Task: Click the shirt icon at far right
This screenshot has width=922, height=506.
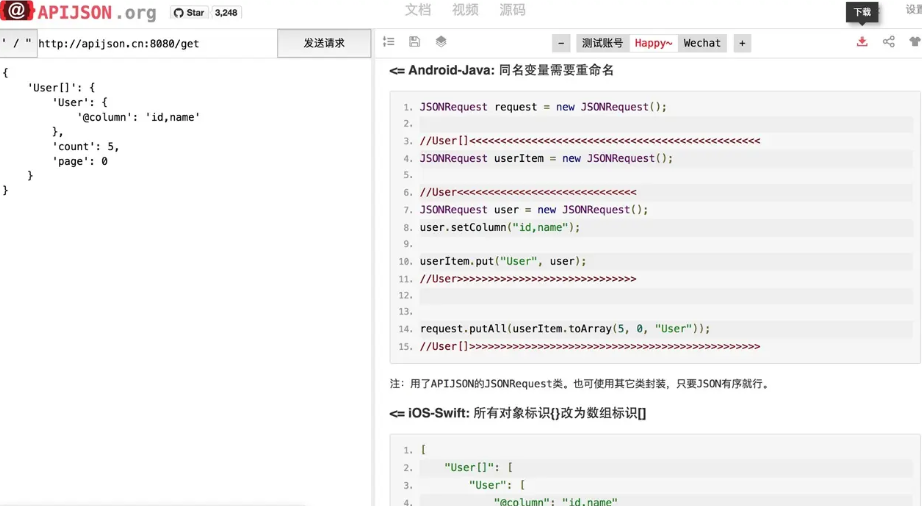Action: coord(915,42)
